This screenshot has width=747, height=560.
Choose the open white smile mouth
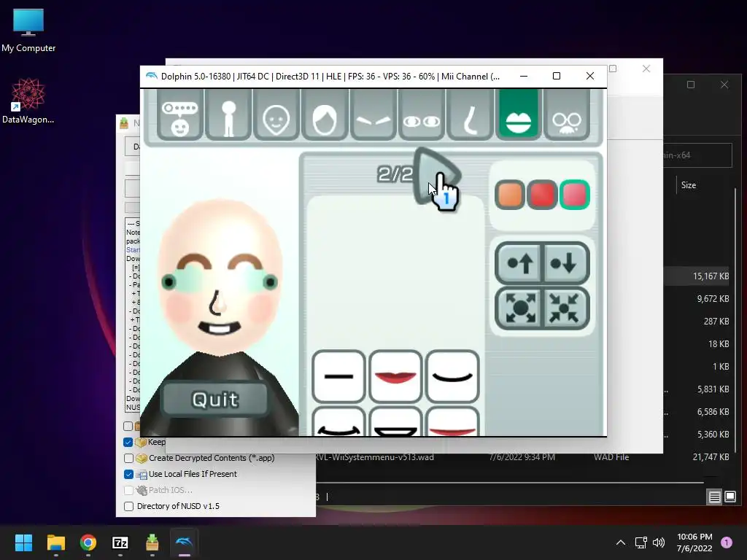[395, 422]
